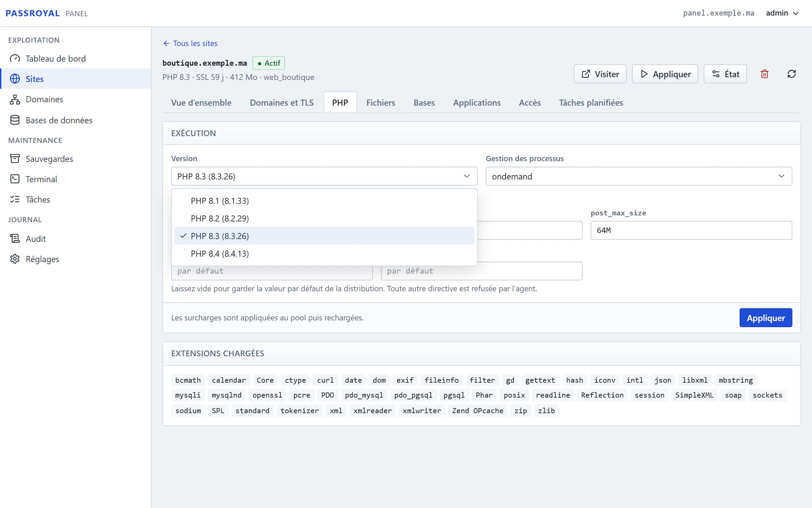
Task: Click the Domaines network icon
Action: [x=15, y=99]
